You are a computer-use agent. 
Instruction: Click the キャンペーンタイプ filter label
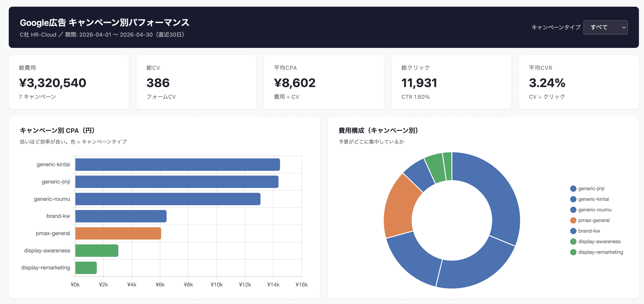556,27
